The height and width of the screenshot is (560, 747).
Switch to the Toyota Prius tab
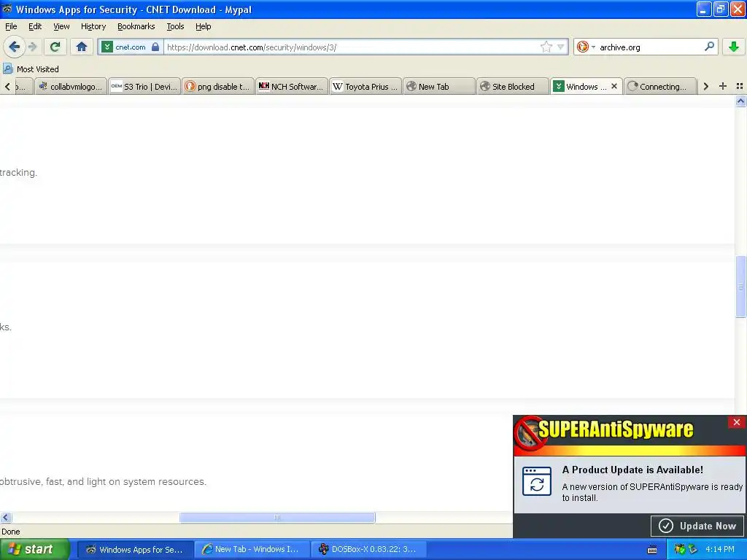click(365, 86)
